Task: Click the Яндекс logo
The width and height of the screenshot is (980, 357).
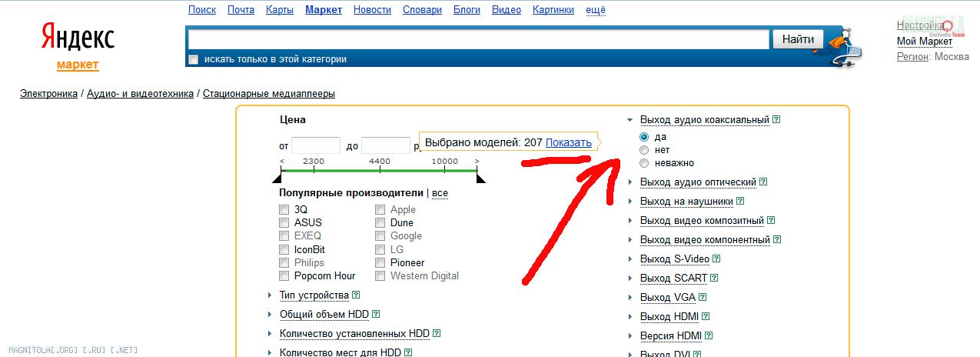Action: pyautogui.click(x=77, y=36)
